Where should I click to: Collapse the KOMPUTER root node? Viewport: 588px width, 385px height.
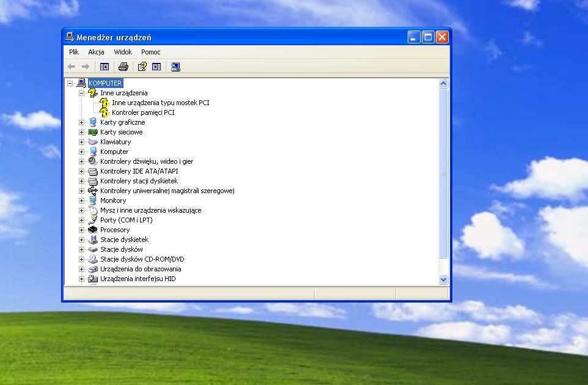coord(70,83)
